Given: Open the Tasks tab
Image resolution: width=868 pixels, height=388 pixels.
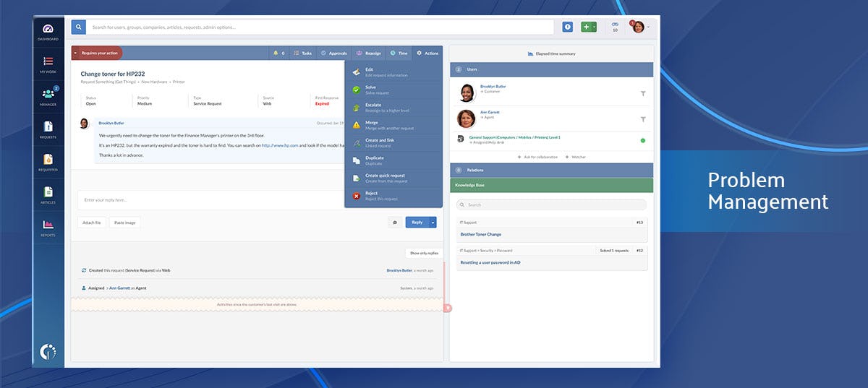Looking at the screenshot, I should pos(303,53).
